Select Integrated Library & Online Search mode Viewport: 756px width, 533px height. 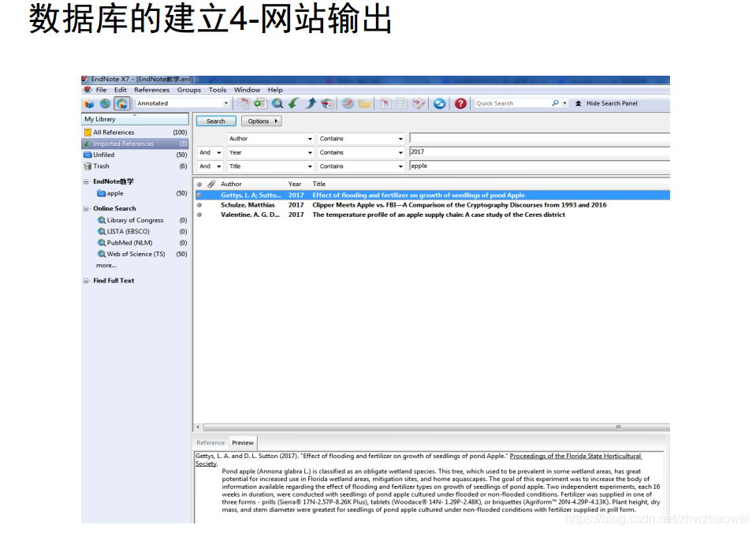pos(122,103)
